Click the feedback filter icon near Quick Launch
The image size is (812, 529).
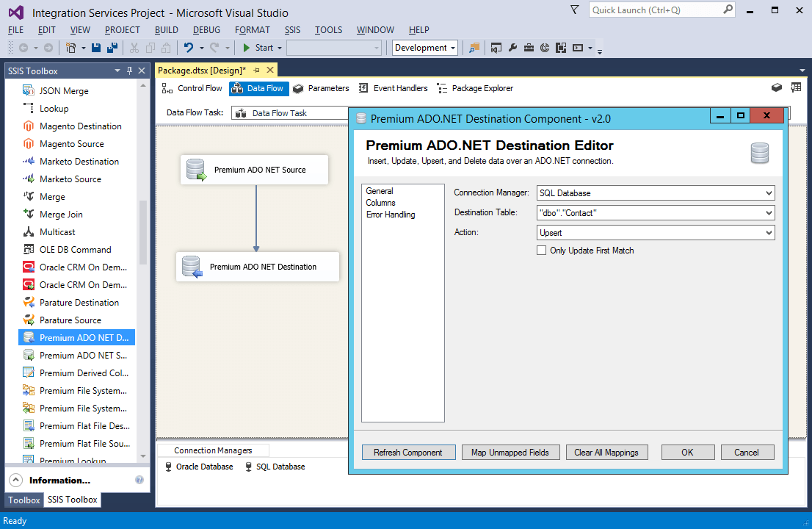click(x=574, y=10)
